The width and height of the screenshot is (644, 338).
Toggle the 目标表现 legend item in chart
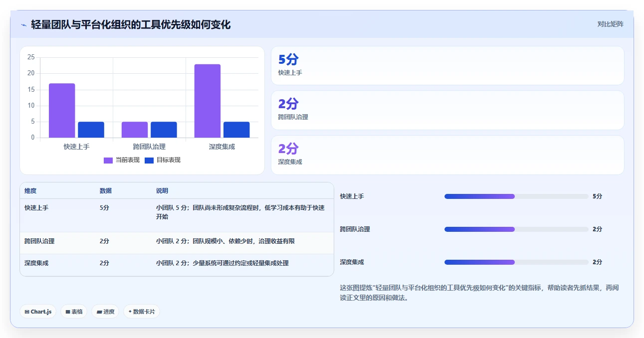pos(163,160)
